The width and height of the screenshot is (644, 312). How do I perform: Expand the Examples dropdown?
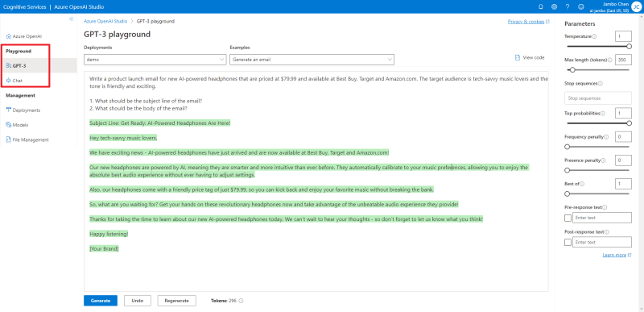point(312,60)
